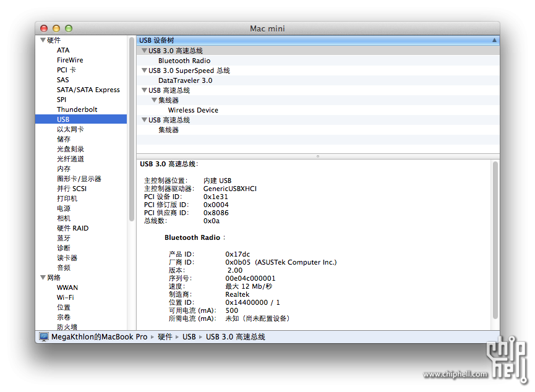Screen dimensions: 535x392
Task: Open 以太网卡 in the sidebar
Action: (71, 129)
